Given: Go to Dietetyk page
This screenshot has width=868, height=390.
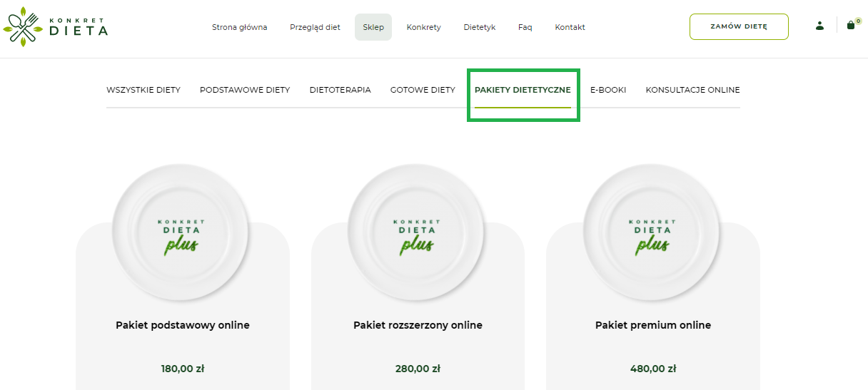Looking at the screenshot, I should [x=479, y=27].
